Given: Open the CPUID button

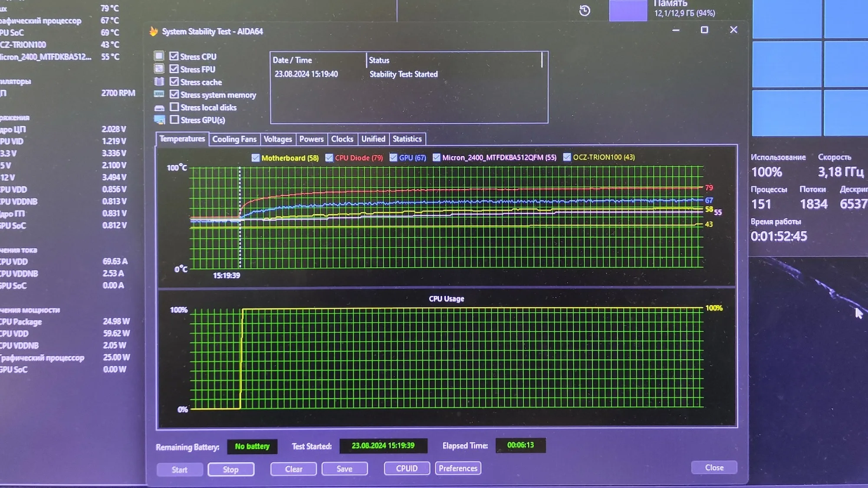Looking at the screenshot, I should pos(406,468).
